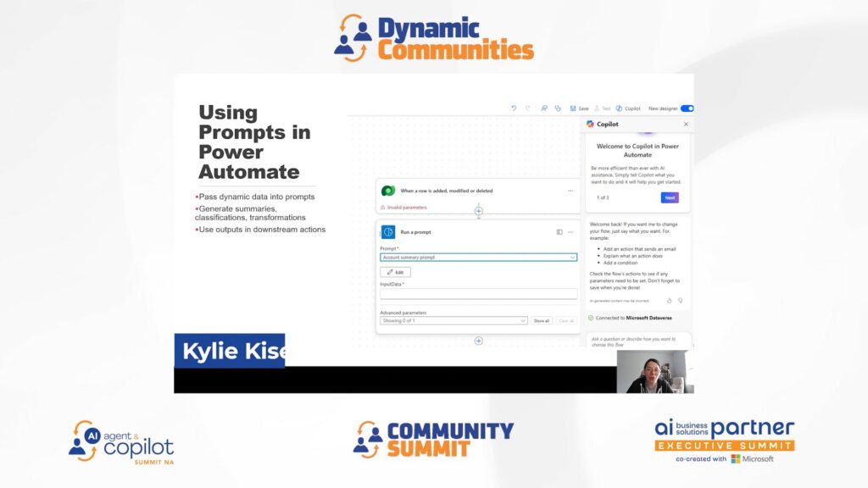Open the Send feedback icon in toolbar
868x488 pixels.
pyautogui.click(x=544, y=108)
